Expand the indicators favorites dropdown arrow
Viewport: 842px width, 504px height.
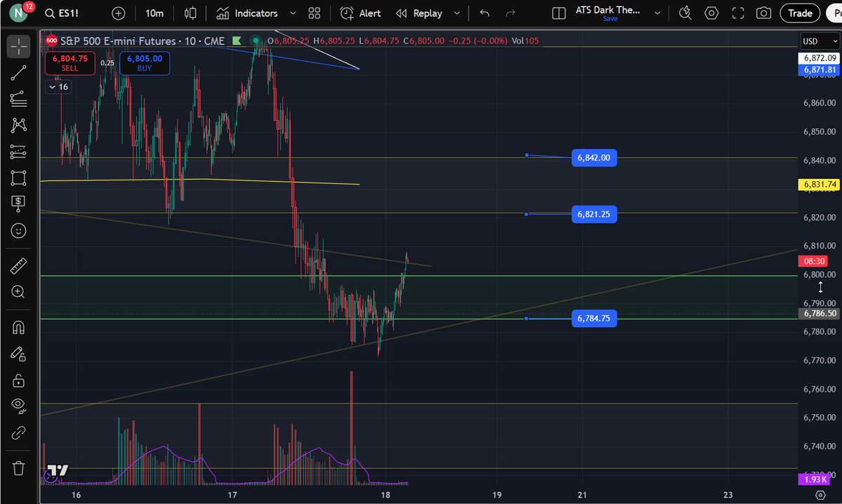(x=293, y=13)
